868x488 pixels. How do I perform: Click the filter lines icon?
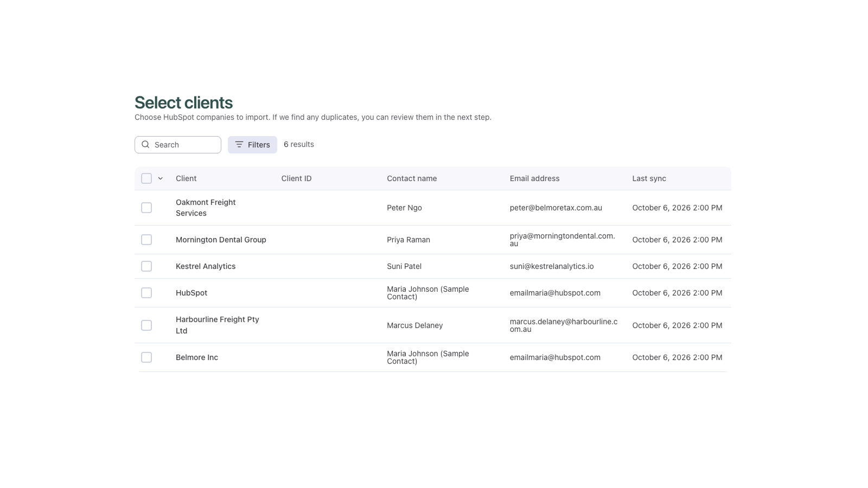[239, 144]
